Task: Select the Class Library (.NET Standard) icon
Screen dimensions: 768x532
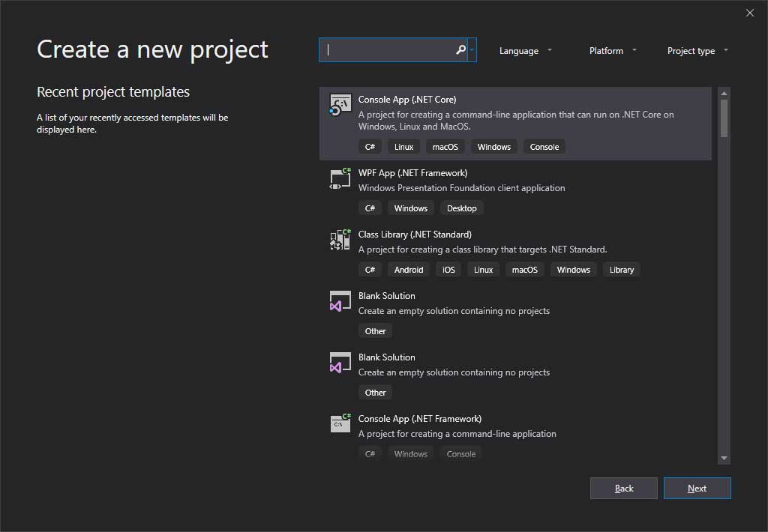Action: pos(339,240)
